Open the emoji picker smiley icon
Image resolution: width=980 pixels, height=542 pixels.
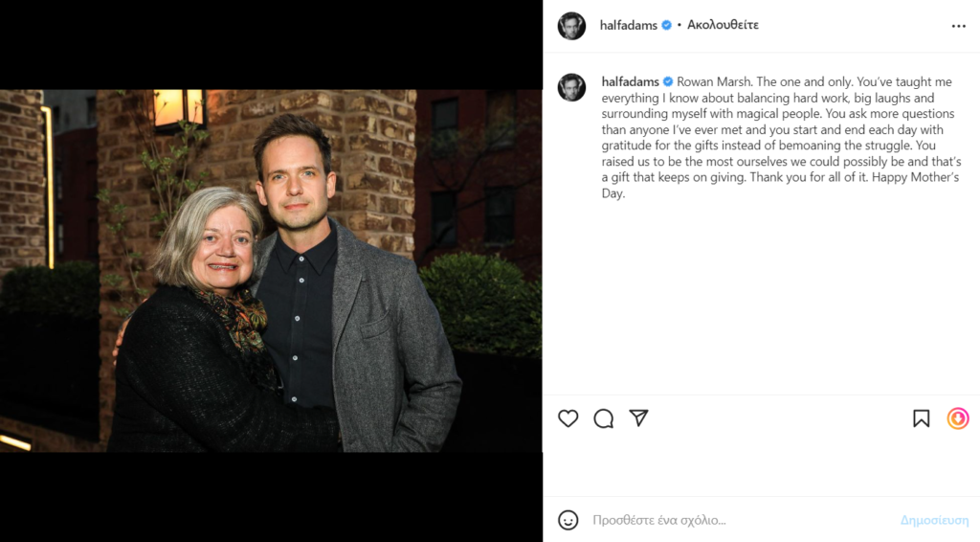pos(568,520)
